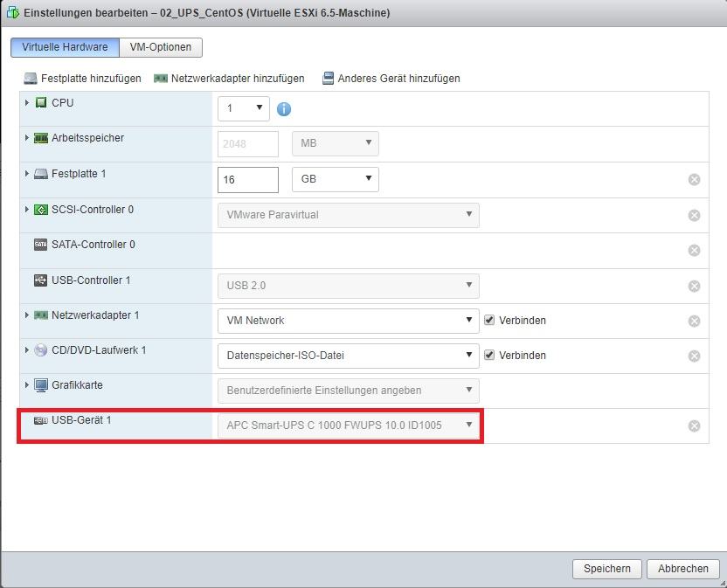This screenshot has height=588, width=727.
Task: Click the USB-Gerät 1 icon
Action: pyautogui.click(x=41, y=420)
